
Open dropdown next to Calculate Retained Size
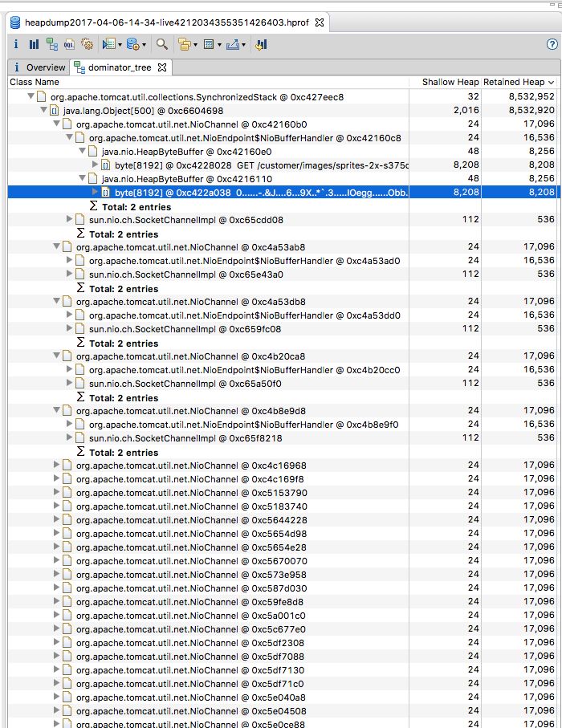click(219, 45)
